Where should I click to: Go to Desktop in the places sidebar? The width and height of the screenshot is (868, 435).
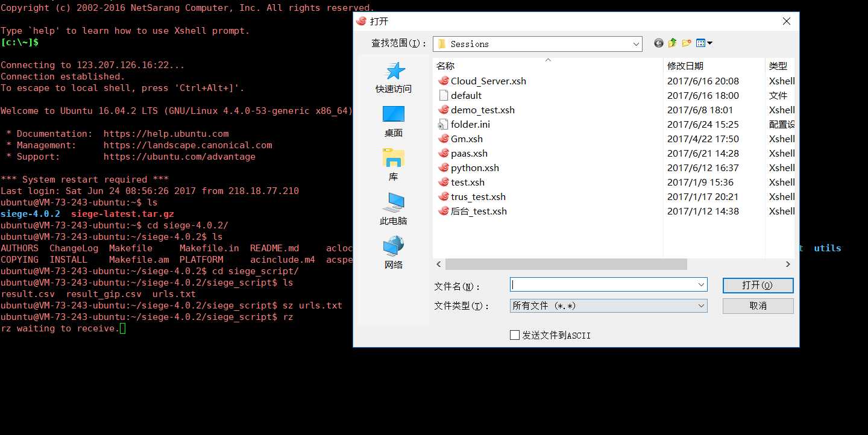coord(394,122)
